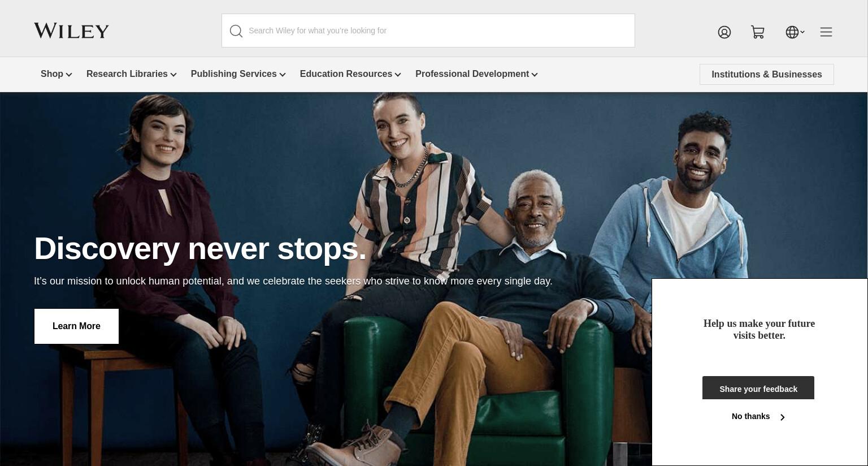Click the Discovery never stops headline
The image size is (868, 466).
(200, 248)
